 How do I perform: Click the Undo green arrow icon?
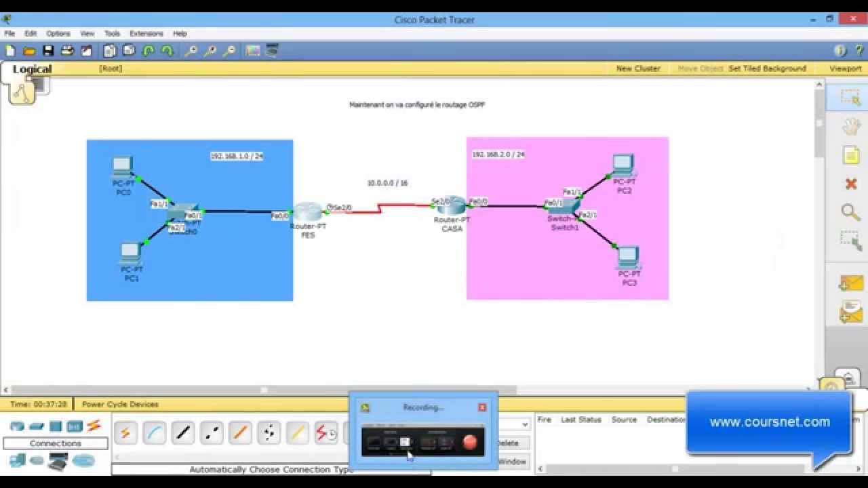(x=148, y=50)
